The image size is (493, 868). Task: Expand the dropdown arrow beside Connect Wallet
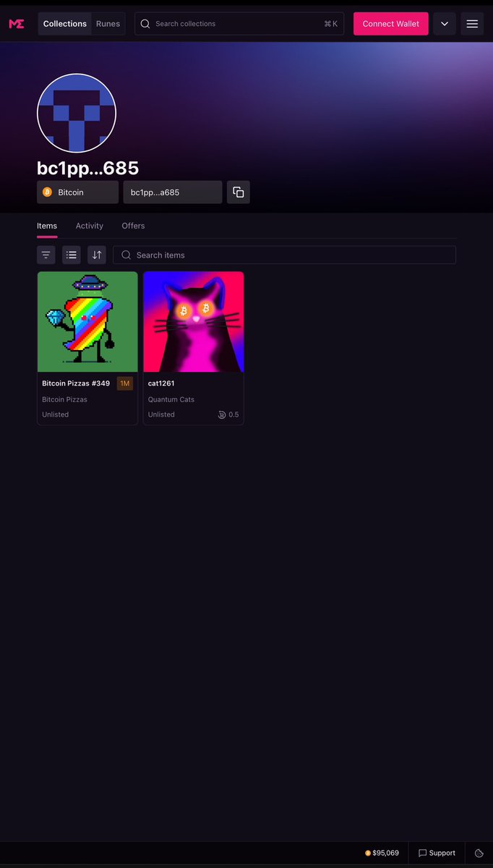point(445,24)
